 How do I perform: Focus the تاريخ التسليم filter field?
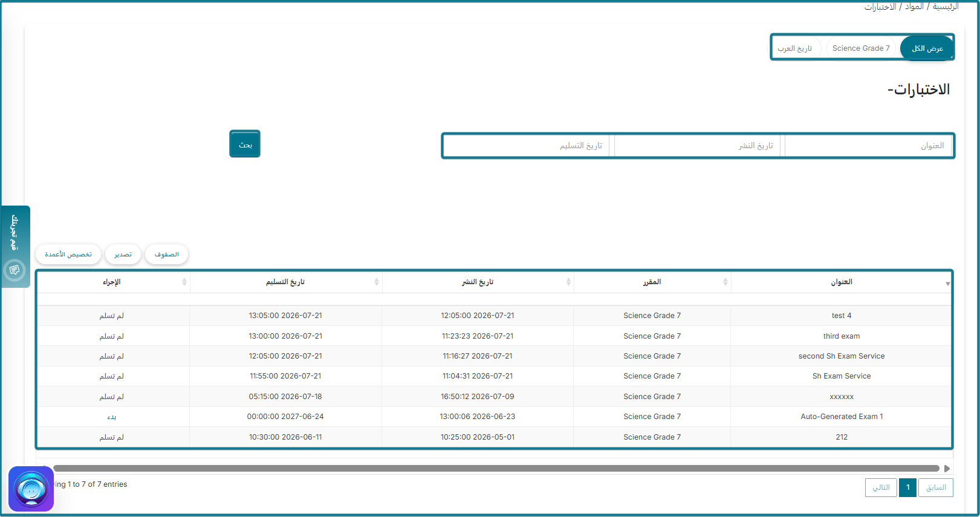coord(527,146)
